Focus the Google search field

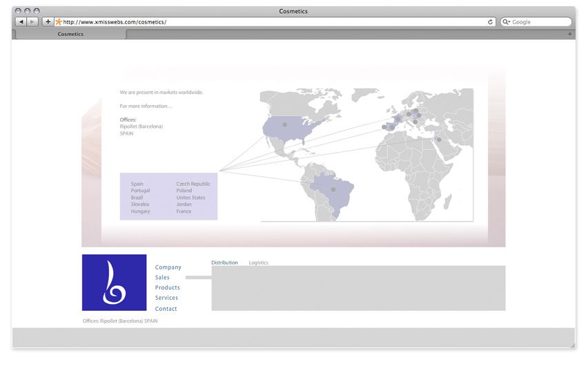[x=536, y=22]
